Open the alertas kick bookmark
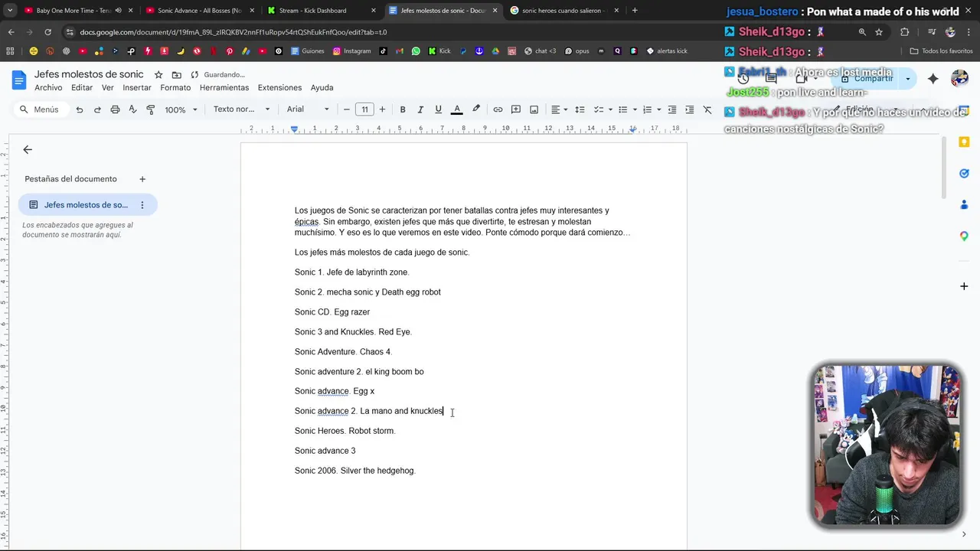 click(668, 51)
